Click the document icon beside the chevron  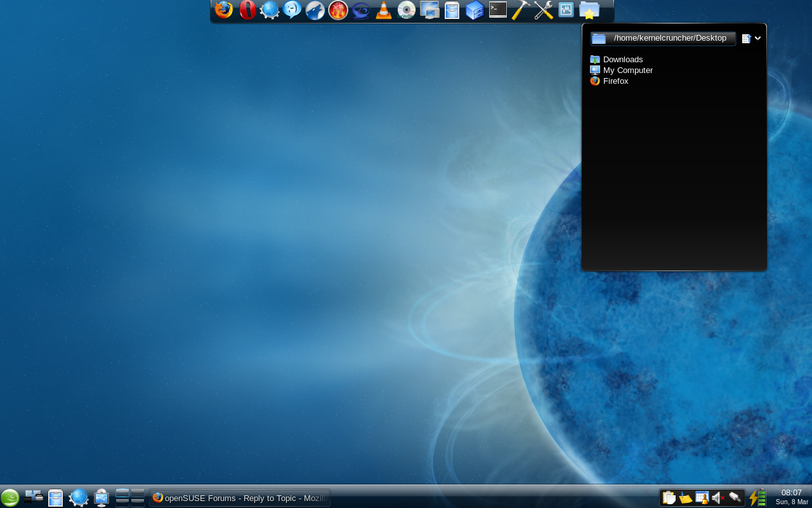coord(746,39)
